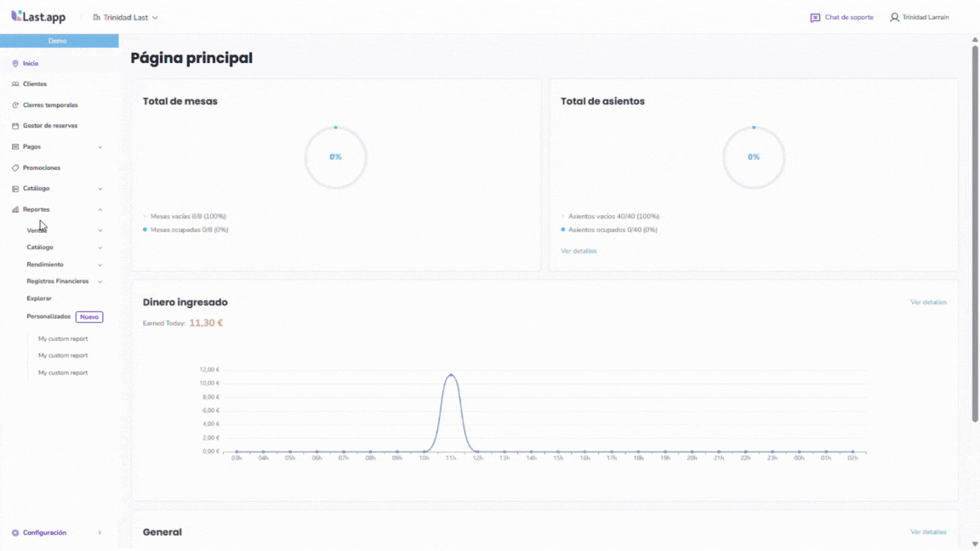Click the Clientes people icon

[15, 84]
